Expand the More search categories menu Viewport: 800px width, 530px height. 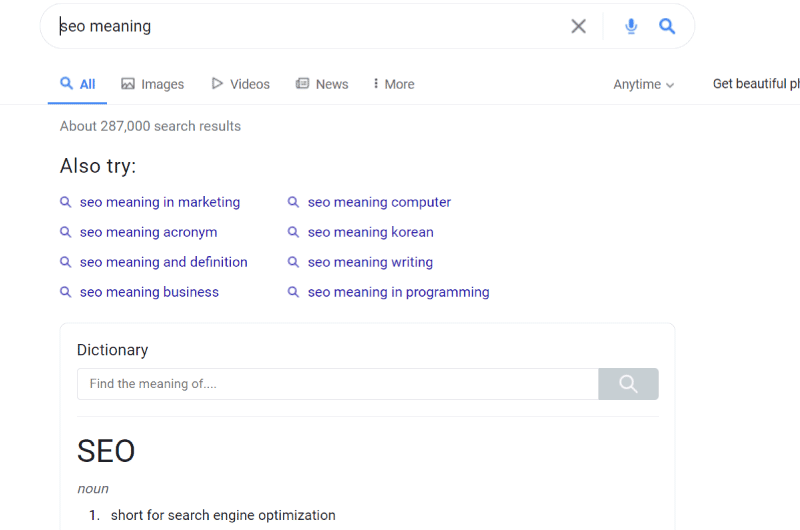click(x=393, y=84)
